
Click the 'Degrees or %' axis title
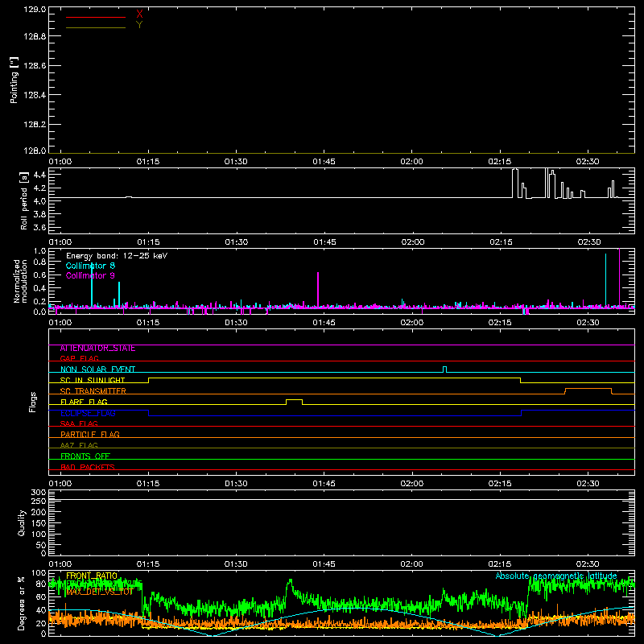[x=21, y=603]
